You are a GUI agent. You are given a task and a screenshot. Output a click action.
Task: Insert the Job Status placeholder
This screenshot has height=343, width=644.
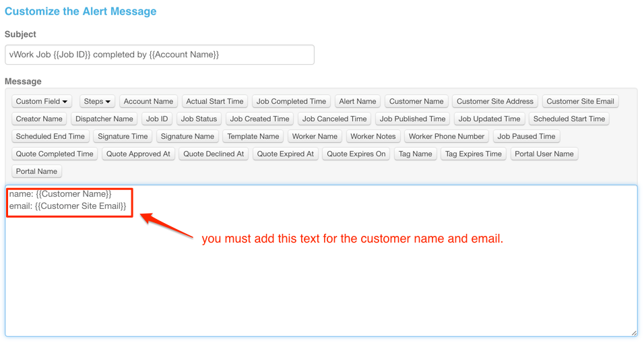(x=199, y=119)
